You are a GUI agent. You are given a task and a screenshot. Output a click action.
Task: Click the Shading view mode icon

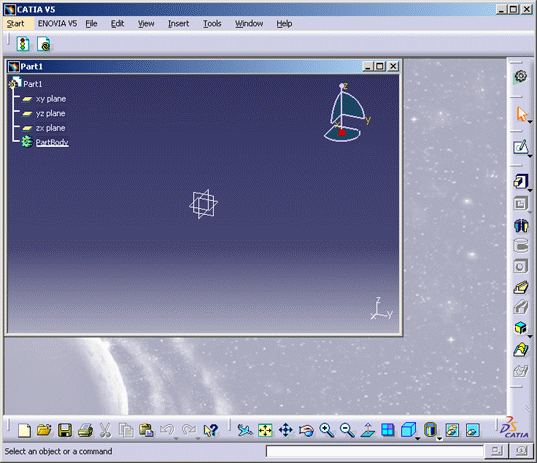pyautogui.click(x=430, y=429)
